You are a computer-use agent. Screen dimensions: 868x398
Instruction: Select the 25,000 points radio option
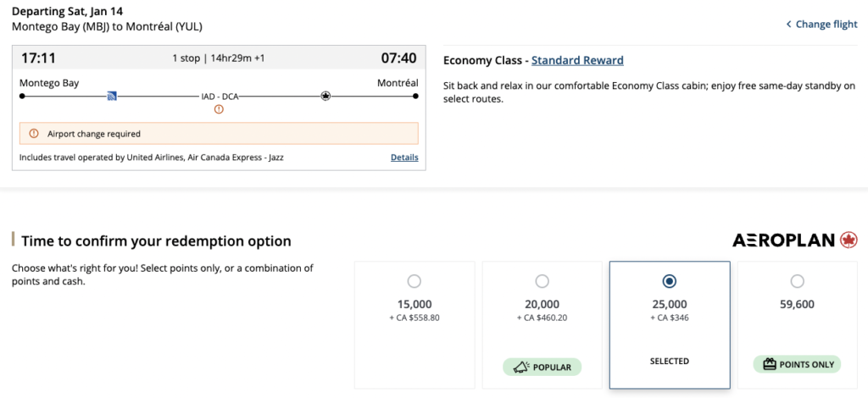click(670, 281)
